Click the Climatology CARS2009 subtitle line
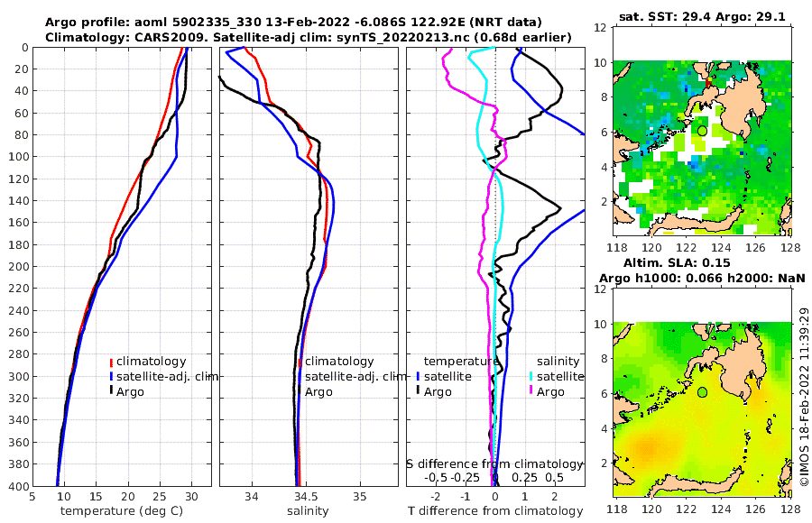Screen dimensions: 812x523 309,37
